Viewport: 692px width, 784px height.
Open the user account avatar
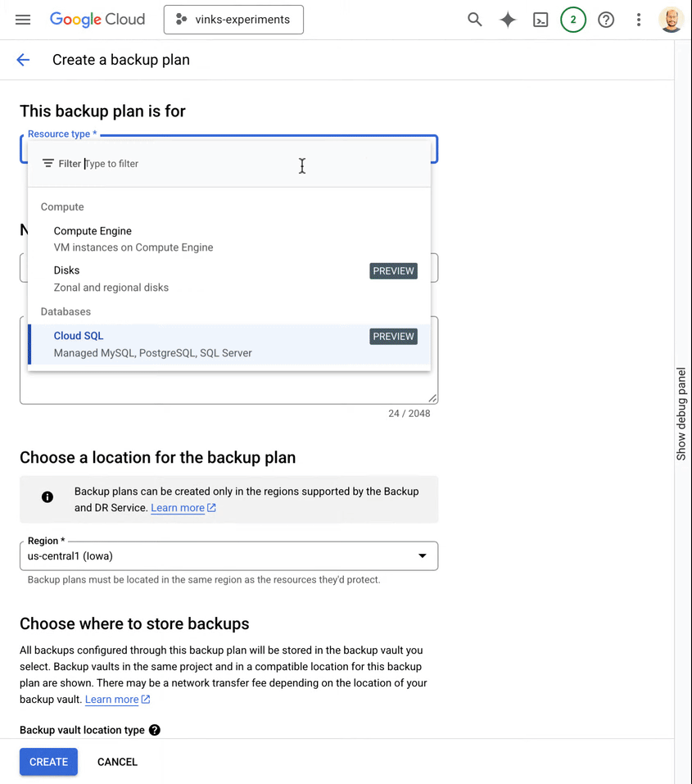click(x=671, y=20)
